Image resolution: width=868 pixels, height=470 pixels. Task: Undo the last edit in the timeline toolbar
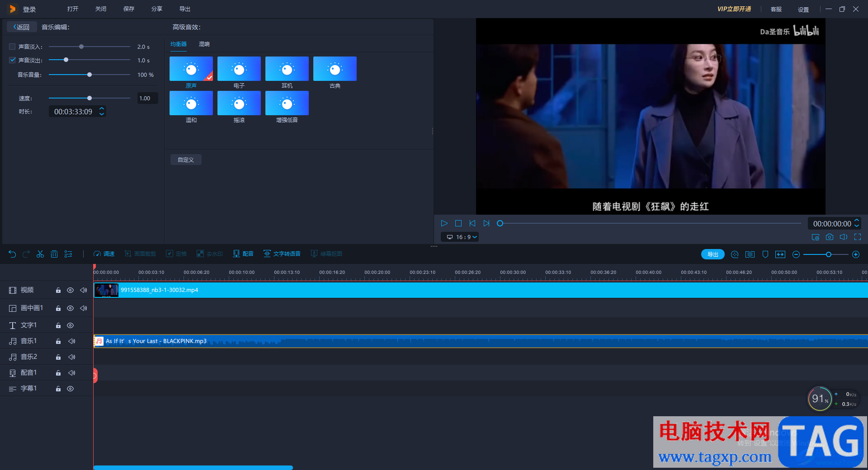click(12, 254)
